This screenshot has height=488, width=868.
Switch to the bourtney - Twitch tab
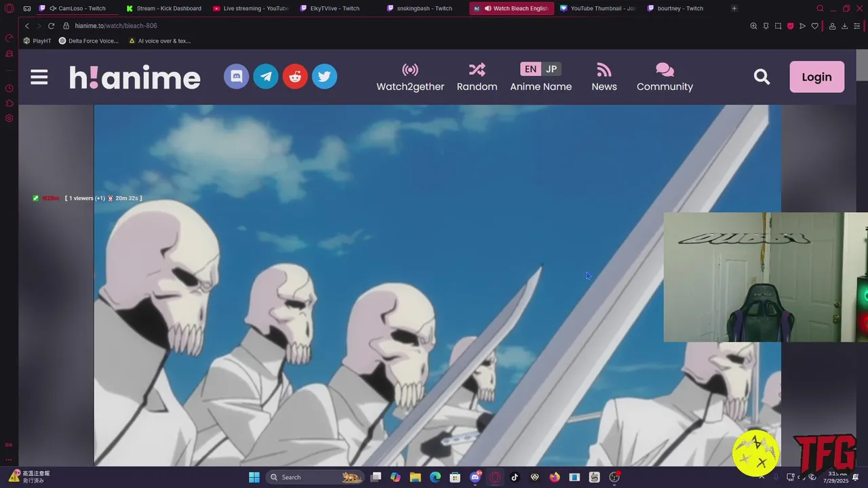click(x=684, y=8)
